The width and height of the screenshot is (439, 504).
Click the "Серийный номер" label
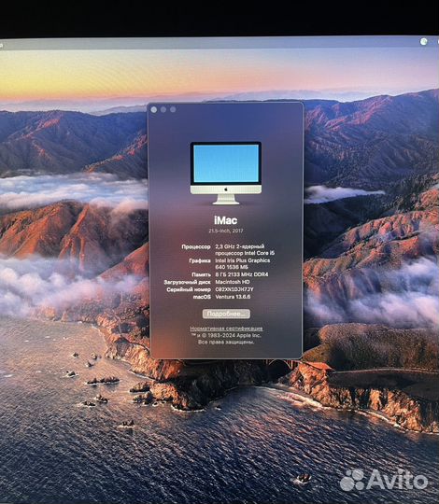pyautogui.click(x=189, y=289)
